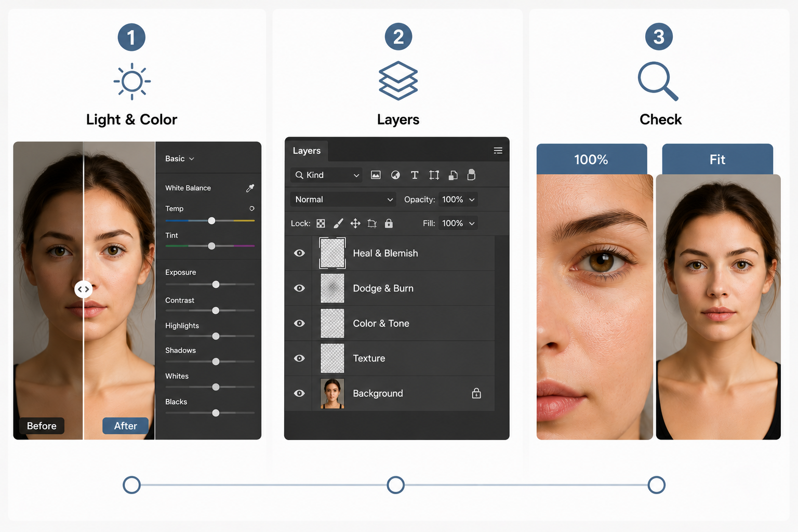Click the Heal & Blemish layer name
798x532 pixels.
click(x=385, y=253)
